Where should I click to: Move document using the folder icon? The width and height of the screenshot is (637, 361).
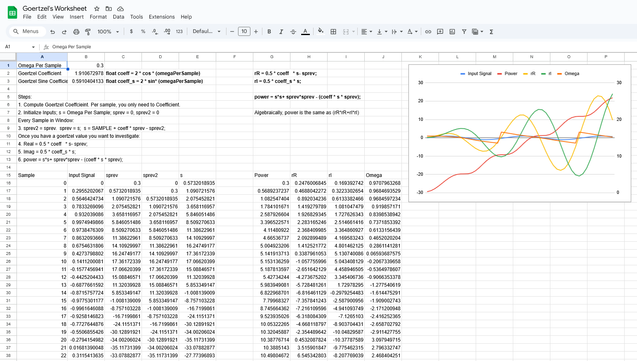[108, 9]
